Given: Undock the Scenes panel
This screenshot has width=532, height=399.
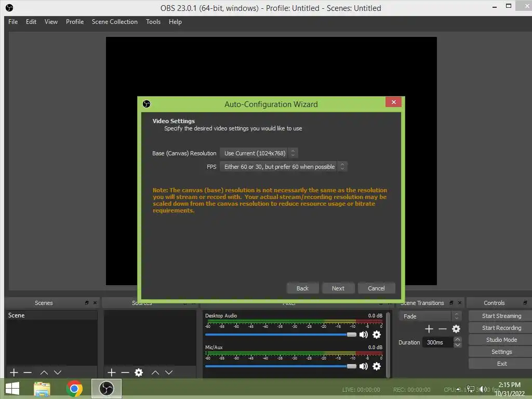Looking at the screenshot, I should pos(87,303).
